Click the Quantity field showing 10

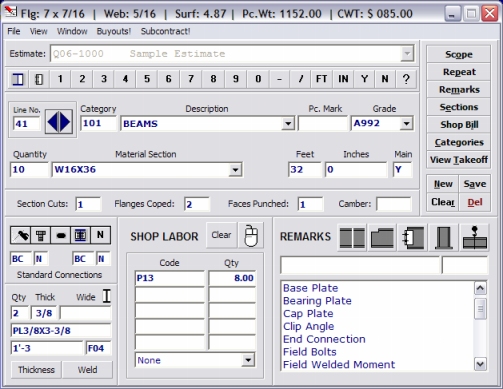[x=29, y=170]
